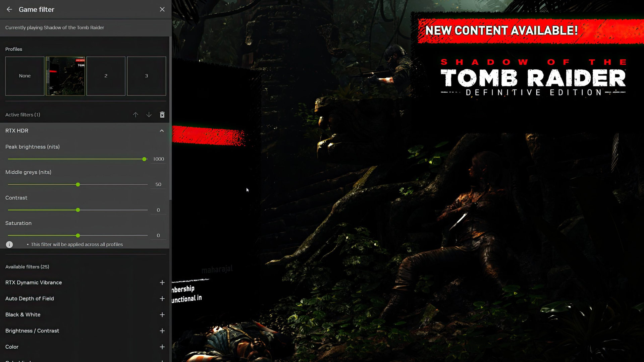Screen dimensions: 644x362
Task: Move active filter down with arrow icon
Action: point(149,115)
